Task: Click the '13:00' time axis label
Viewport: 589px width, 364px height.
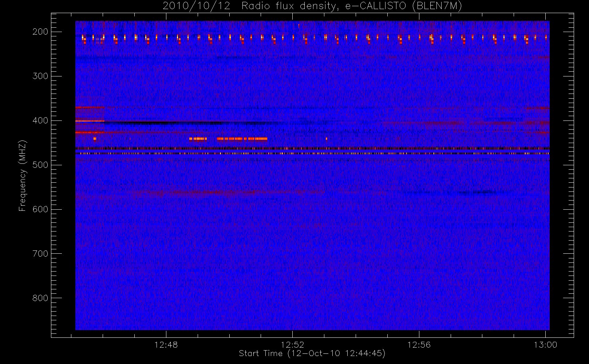Action: click(x=545, y=345)
